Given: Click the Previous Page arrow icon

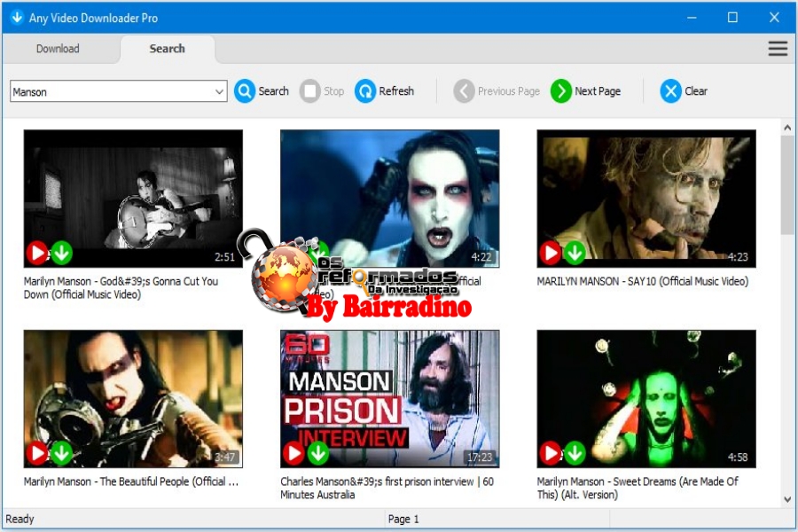Looking at the screenshot, I should coord(464,91).
